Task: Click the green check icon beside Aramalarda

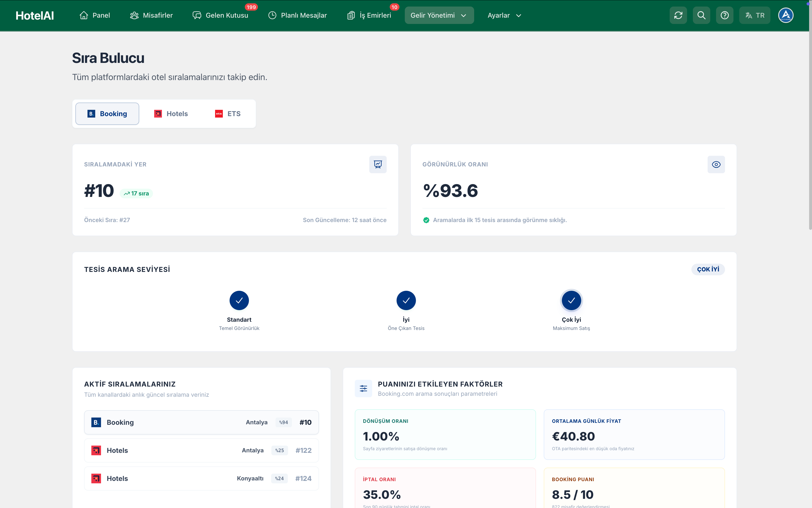Action: [x=426, y=220]
